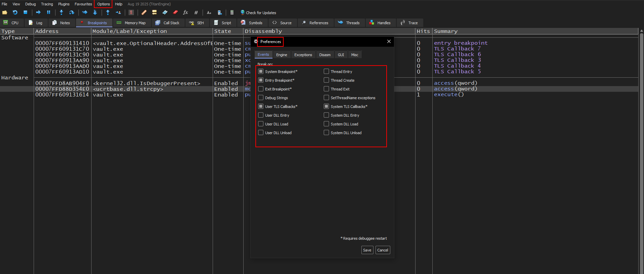
Task: Switch to the Memory Map tab
Action: (132, 23)
